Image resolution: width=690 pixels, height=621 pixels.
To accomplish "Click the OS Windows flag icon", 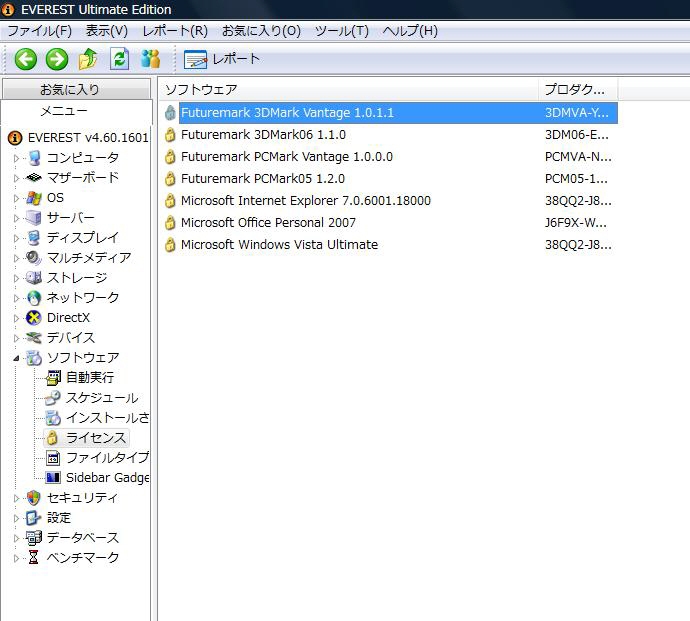I will 34,198.
